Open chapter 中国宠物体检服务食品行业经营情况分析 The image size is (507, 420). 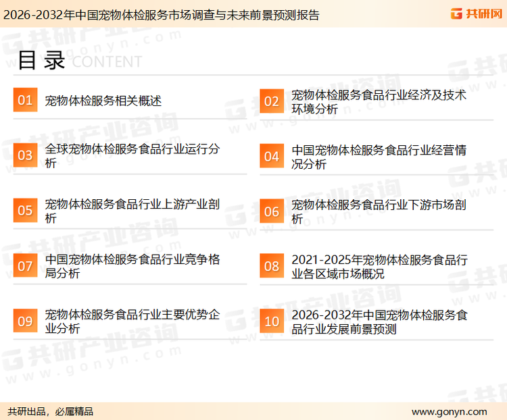pos(379,157)
